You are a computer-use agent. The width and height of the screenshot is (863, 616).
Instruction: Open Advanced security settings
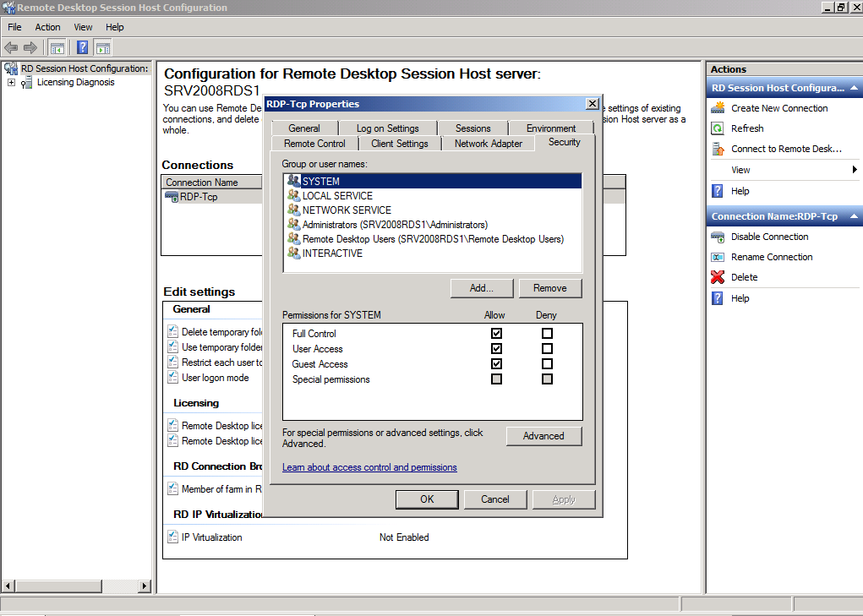click(543, 436)
